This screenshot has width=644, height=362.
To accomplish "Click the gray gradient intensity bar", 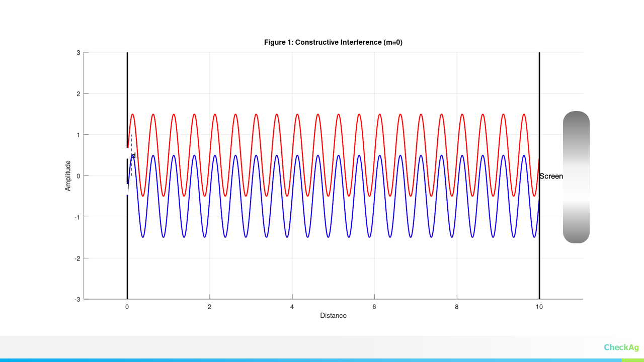I will tap(576, 177).
